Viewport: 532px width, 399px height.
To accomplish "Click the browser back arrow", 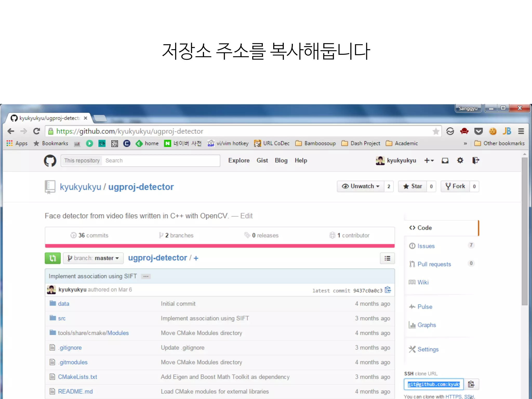I will tap(11, 131).
